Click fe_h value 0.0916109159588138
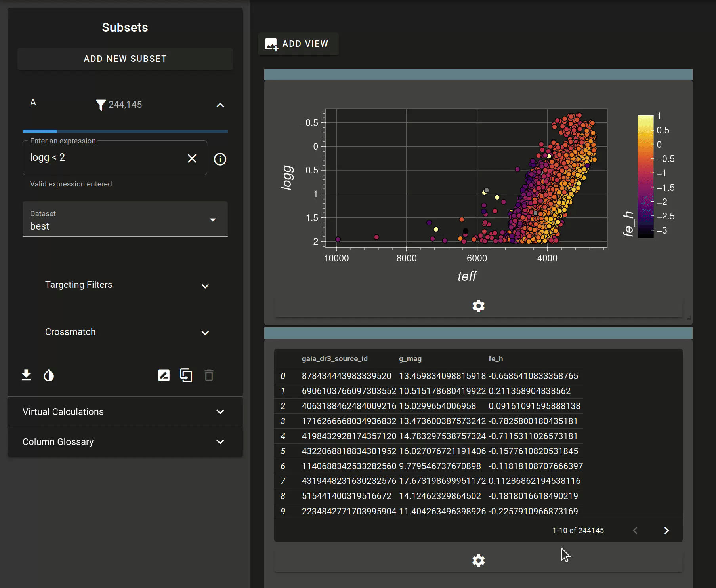 534,406
